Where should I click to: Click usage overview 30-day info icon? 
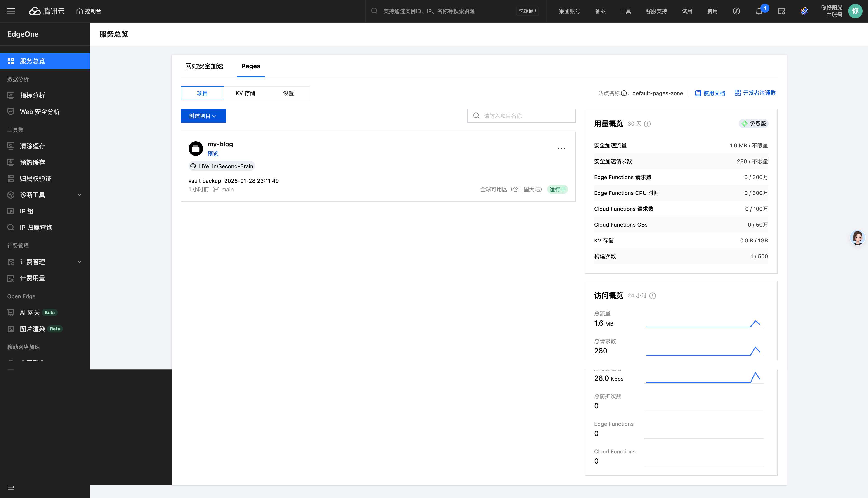coord(647,124)
